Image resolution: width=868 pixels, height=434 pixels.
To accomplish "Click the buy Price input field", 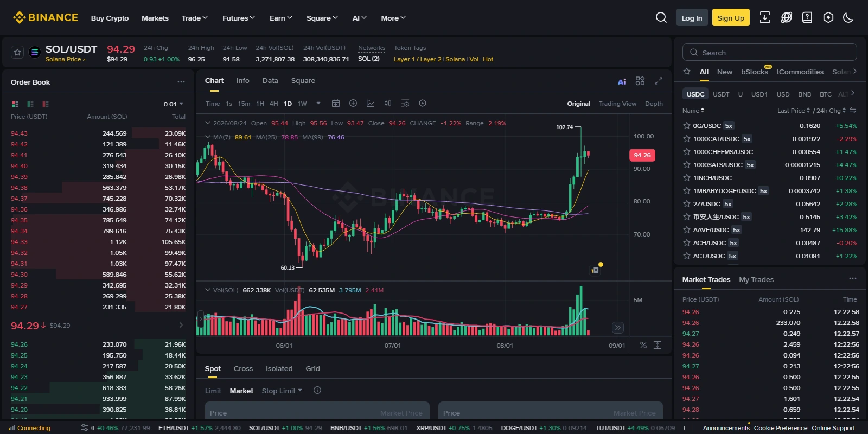I will [317, 410].
